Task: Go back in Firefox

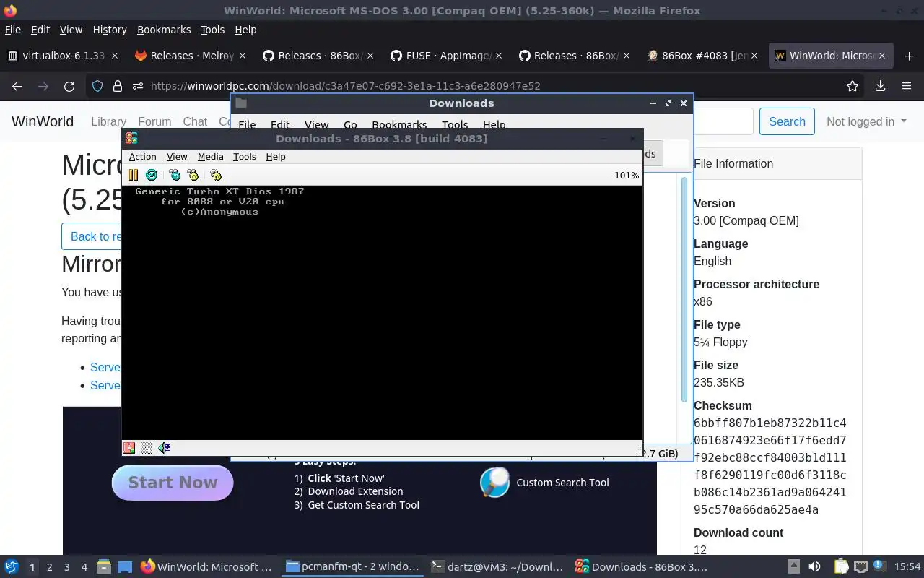Action: (17, 86)
